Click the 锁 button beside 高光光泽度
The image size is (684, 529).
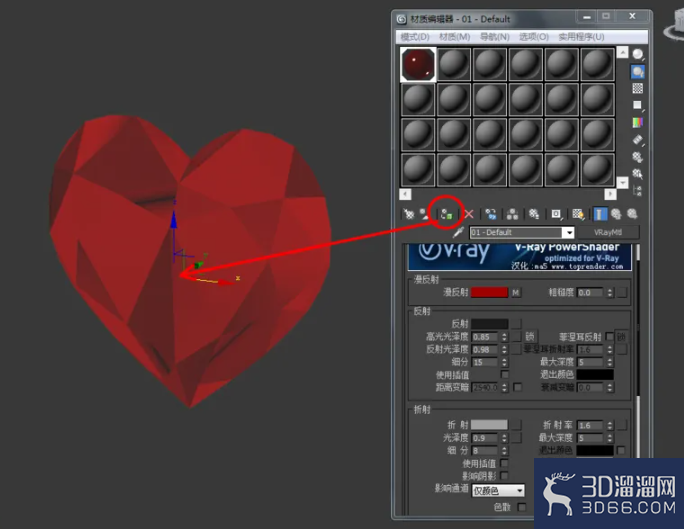click(x=530, y=337)
